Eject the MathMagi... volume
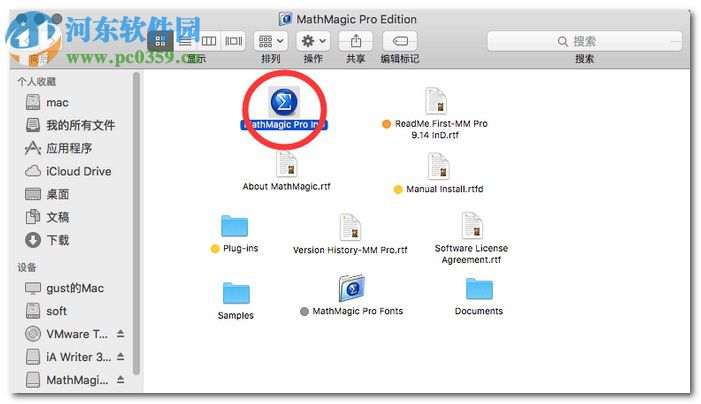The image size is (701, 404). pos(121,379)
